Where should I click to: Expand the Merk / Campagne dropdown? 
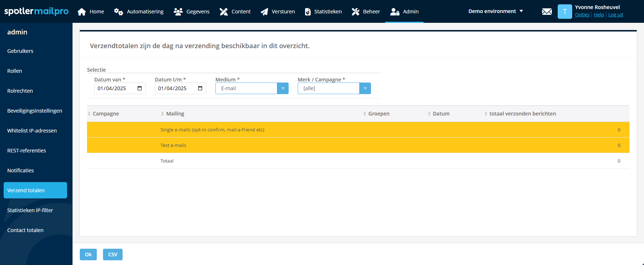click(x=365, y=88)
